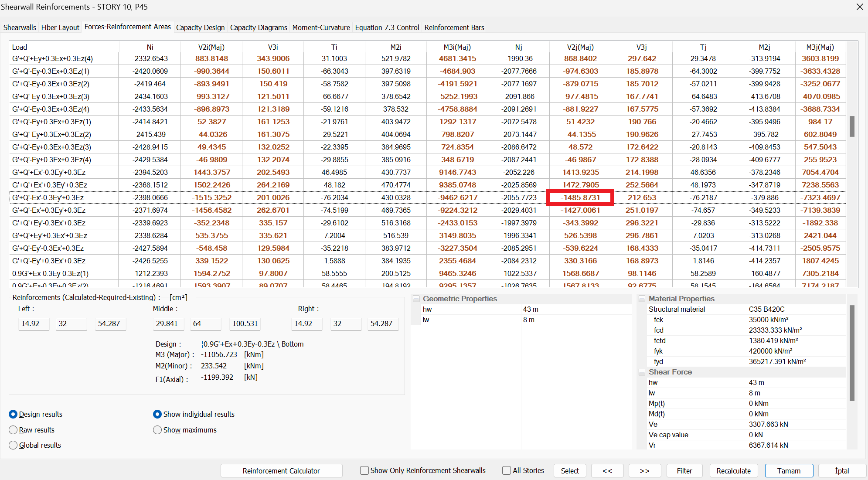The image size is (868, 480).
Task: Open the Fiber Layout tab
Action: 60,27
